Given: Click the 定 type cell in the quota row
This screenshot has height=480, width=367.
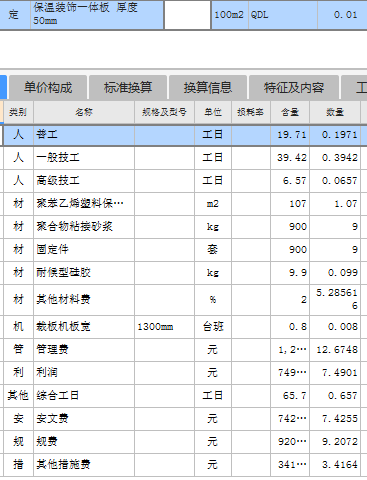Looking at the screenshot, I should pos(15,14).
